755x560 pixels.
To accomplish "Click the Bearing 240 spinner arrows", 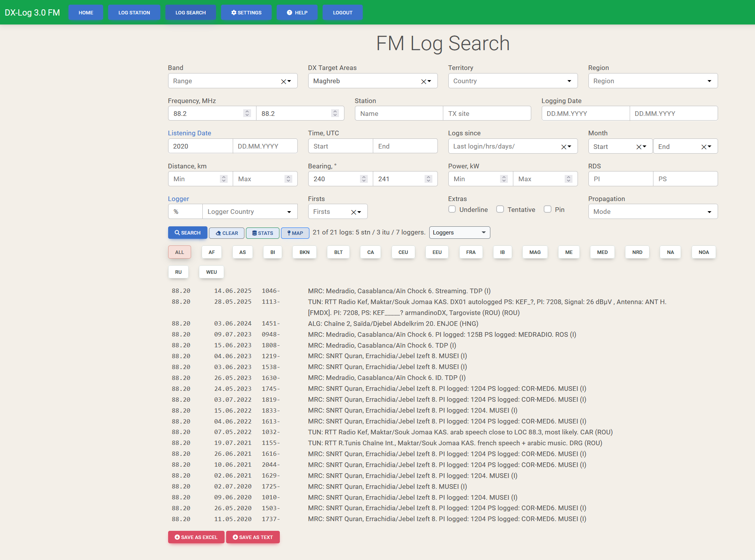I will (x=363, y=178).
